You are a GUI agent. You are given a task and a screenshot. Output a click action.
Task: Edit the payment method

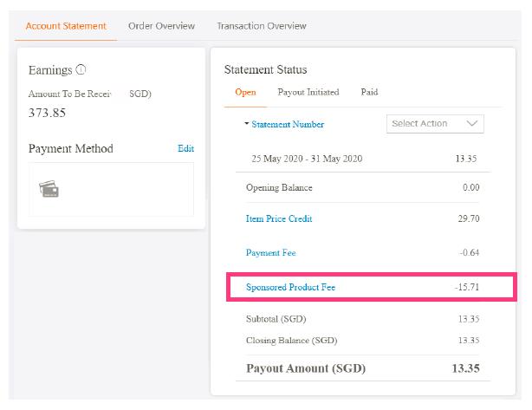click(185, 148)
